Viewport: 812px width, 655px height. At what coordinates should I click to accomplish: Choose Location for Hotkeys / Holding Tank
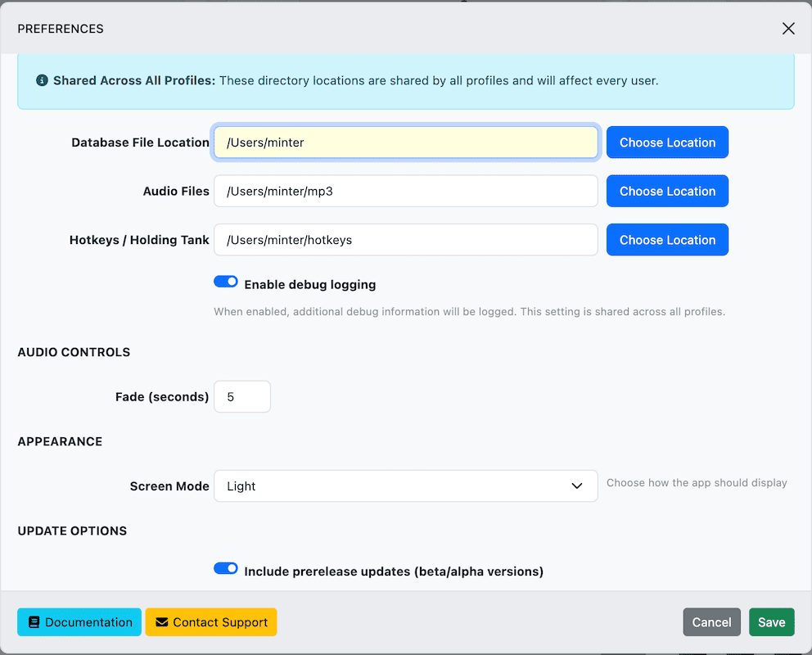coord(667,240)
